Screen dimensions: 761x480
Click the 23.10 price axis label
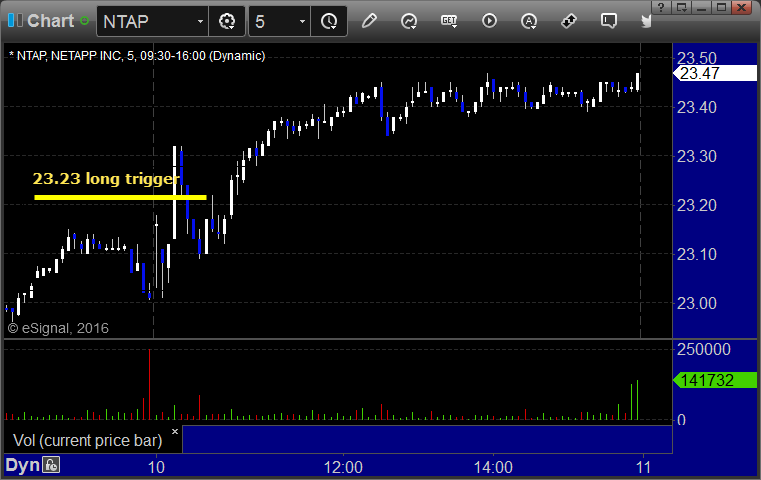pyautogui.click(x=696, y=254)
